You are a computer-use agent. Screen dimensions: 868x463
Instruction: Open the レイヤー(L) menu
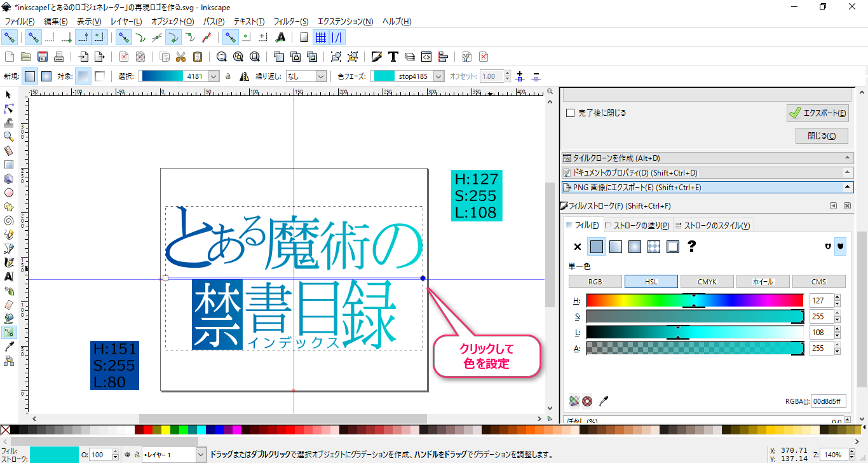126,21
